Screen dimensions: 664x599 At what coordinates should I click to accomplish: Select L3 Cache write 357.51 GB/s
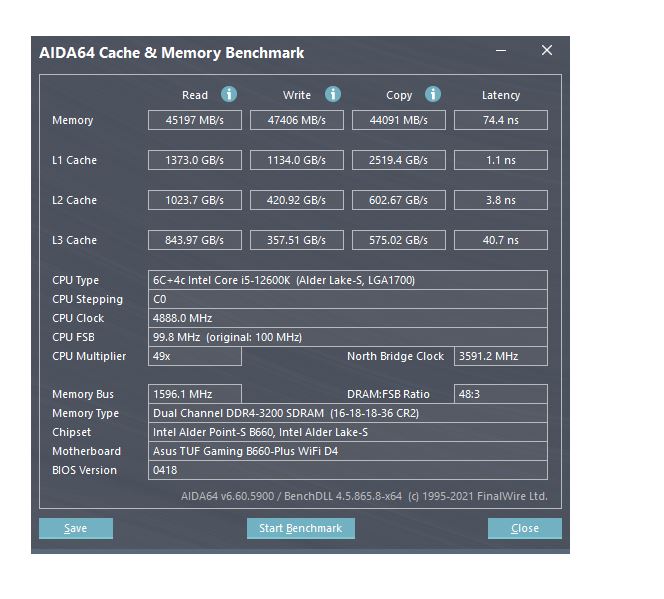coord(297,240)
